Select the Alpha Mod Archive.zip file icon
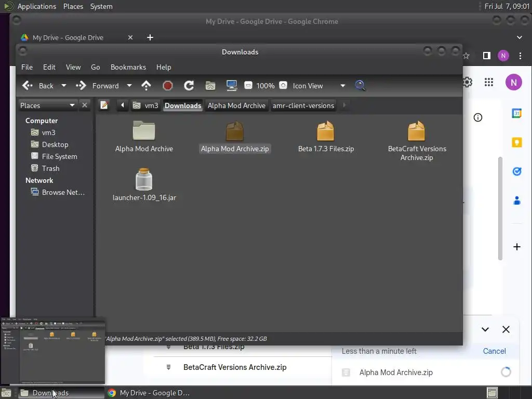The image size is (532, 399). 234,131
